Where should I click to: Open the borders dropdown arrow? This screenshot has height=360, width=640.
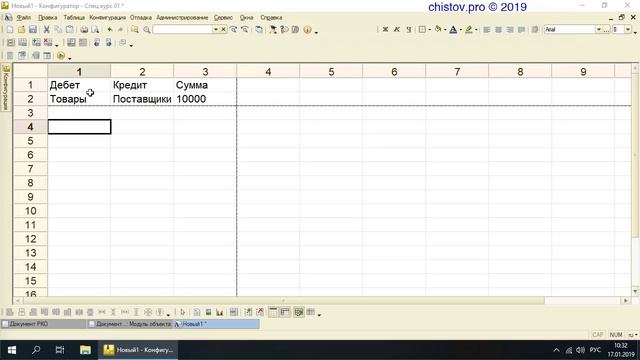click(x=429, y=30)
